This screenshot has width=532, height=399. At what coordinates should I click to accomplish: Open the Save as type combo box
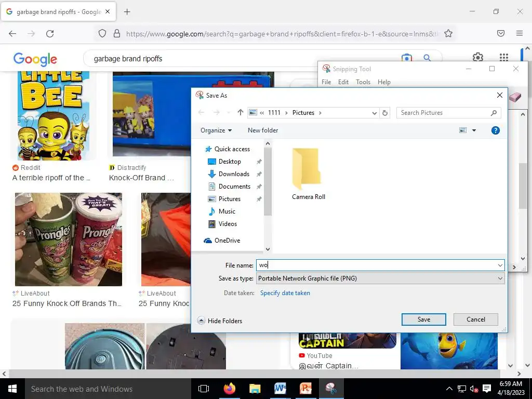click(x=380, y=278)
